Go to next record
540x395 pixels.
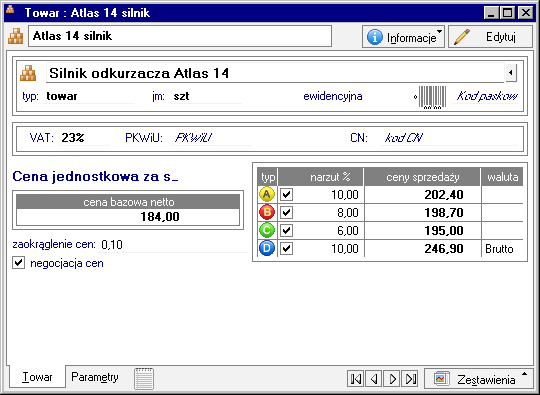point(392,379)
